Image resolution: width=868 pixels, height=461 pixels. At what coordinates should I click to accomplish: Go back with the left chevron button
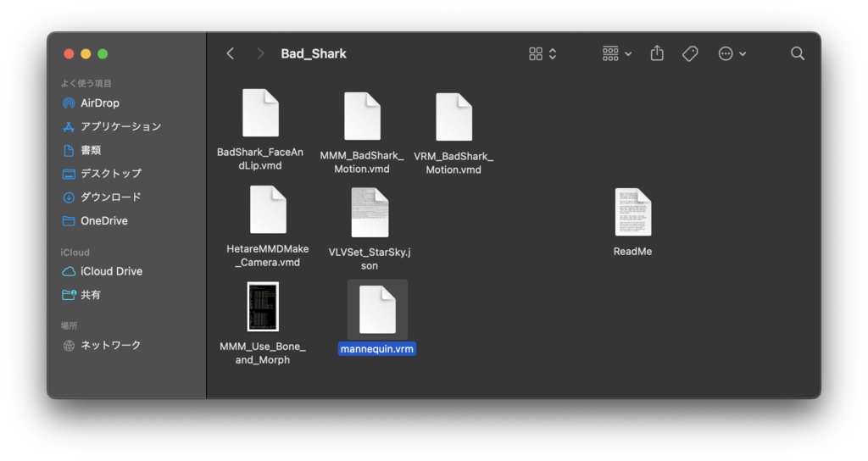tap(231, 53)
